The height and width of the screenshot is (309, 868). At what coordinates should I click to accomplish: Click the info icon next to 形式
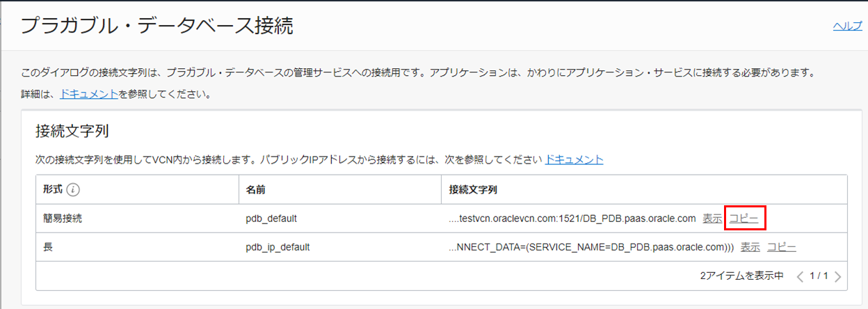[76, 190]
